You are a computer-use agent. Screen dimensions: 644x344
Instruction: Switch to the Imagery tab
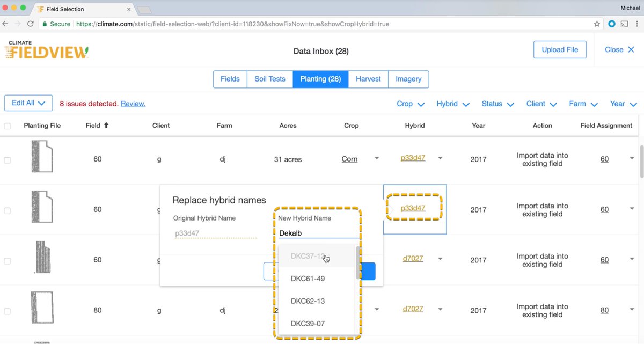point(408,79)
